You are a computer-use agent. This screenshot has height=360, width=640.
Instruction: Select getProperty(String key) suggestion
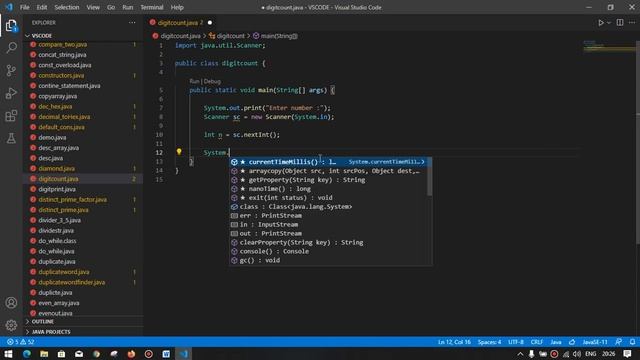tap(328, 180)
